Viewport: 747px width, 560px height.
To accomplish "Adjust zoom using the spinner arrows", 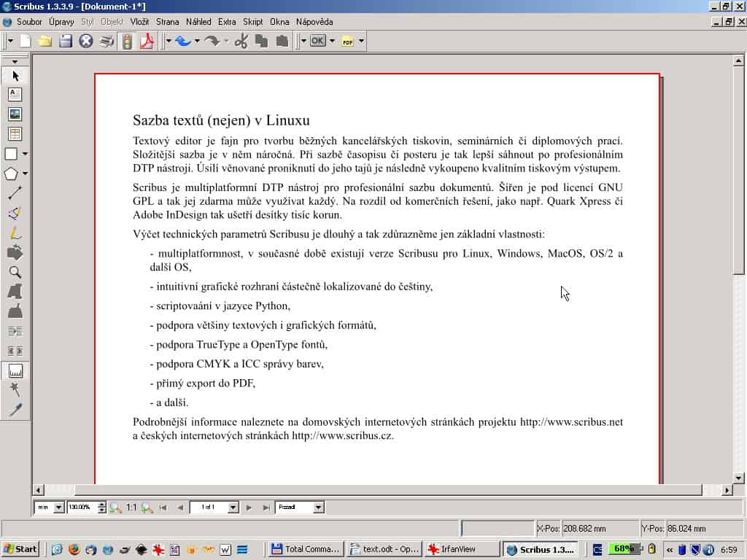I will coord(101,507).
